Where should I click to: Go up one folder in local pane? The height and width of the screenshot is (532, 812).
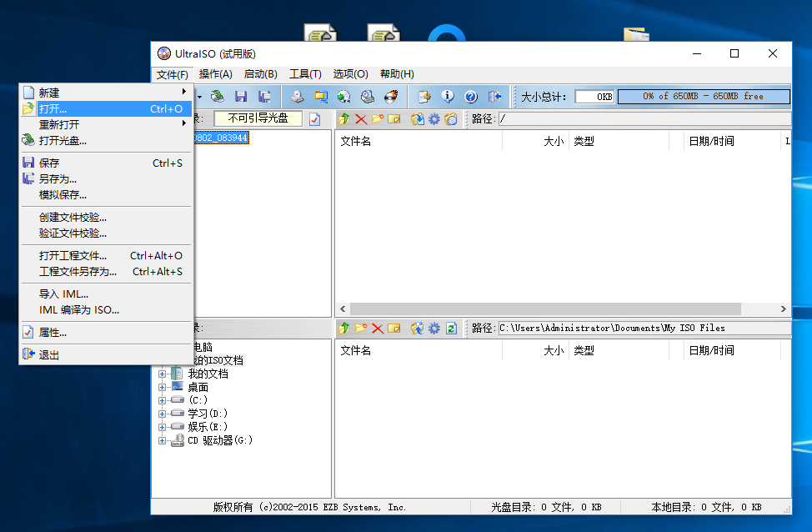pos(343,328)
